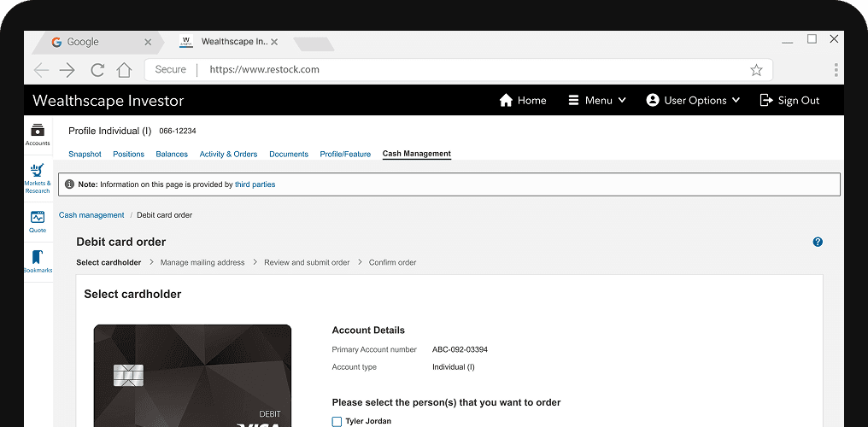Close the Google tab

pyautogui.click(x=148, y=42)
